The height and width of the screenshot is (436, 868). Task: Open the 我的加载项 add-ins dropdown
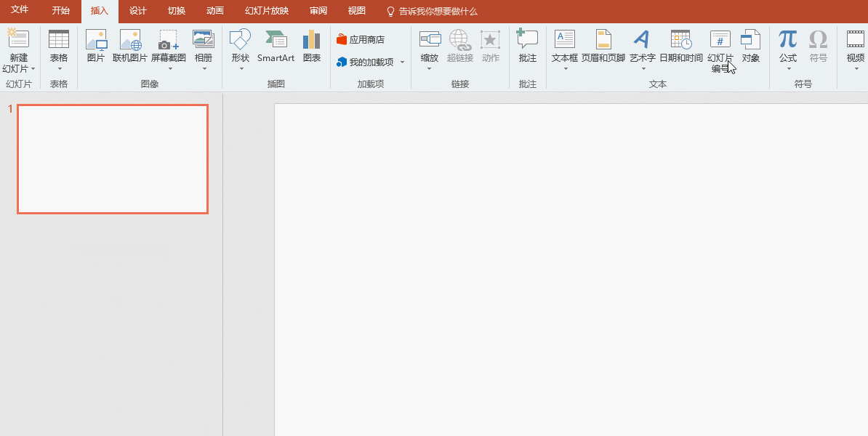[x=402, y=62]
